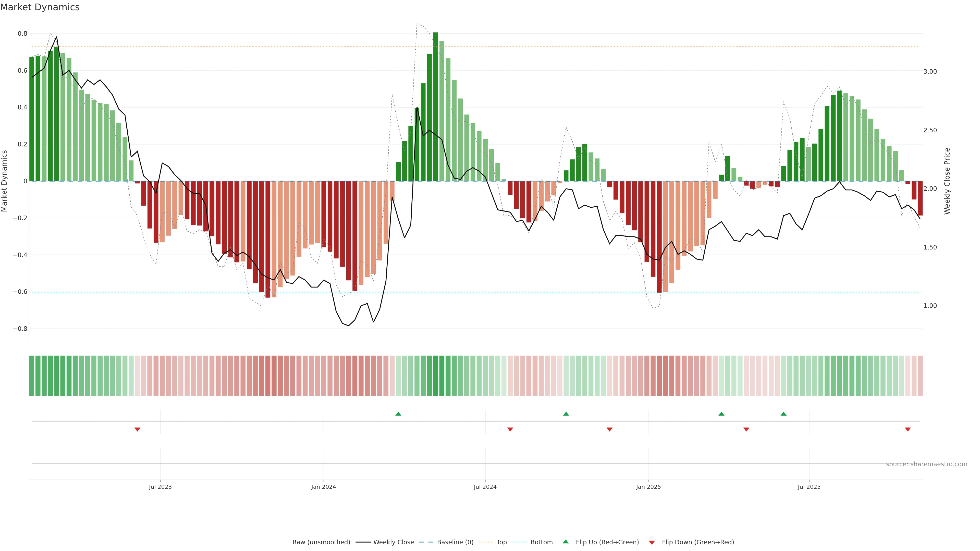Click the first green flip-up triangle marker
Screen dimensions: 980x551
coord(398,414)
